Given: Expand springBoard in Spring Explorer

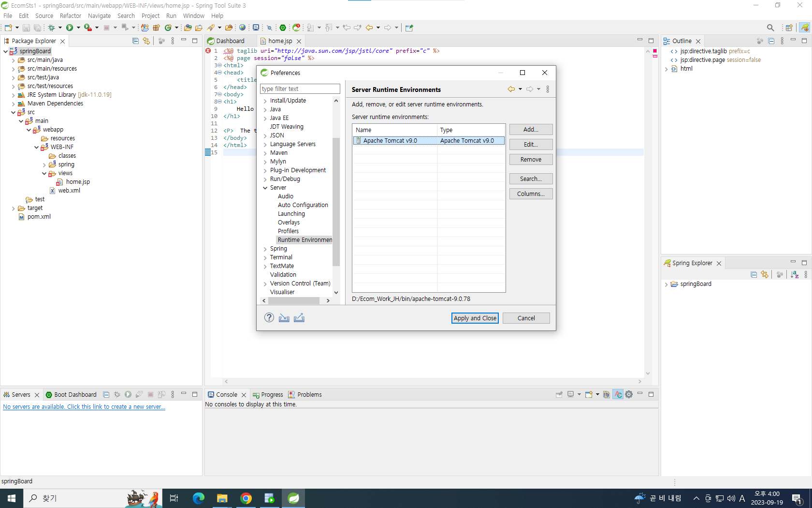Looking at the screenshot, I should 666,284.
